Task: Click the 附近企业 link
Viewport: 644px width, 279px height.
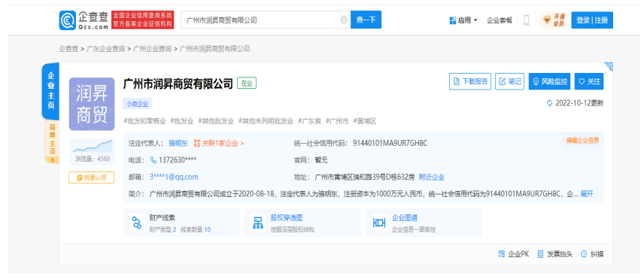Action: point(432,177)
